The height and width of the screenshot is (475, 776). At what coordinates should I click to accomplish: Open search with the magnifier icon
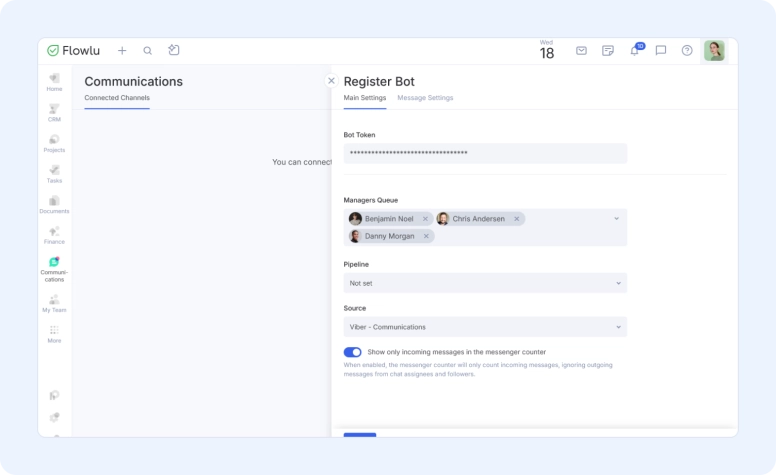tap(147, 50)
